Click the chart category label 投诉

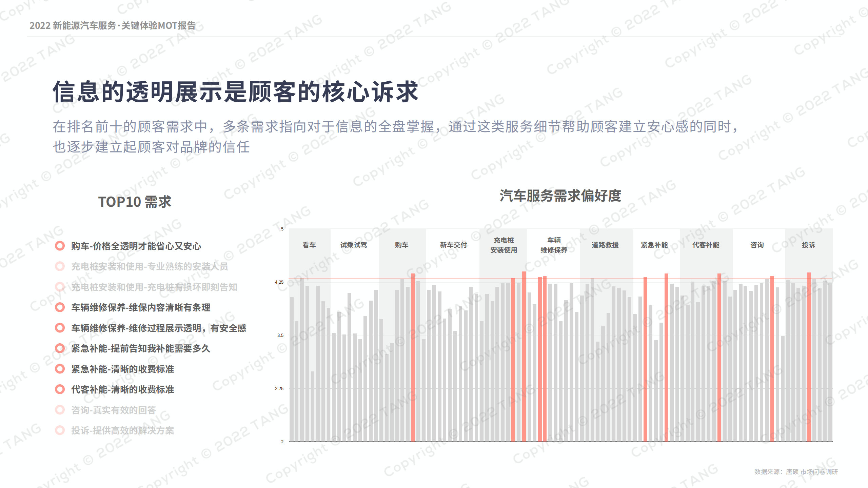click(809, 245)
